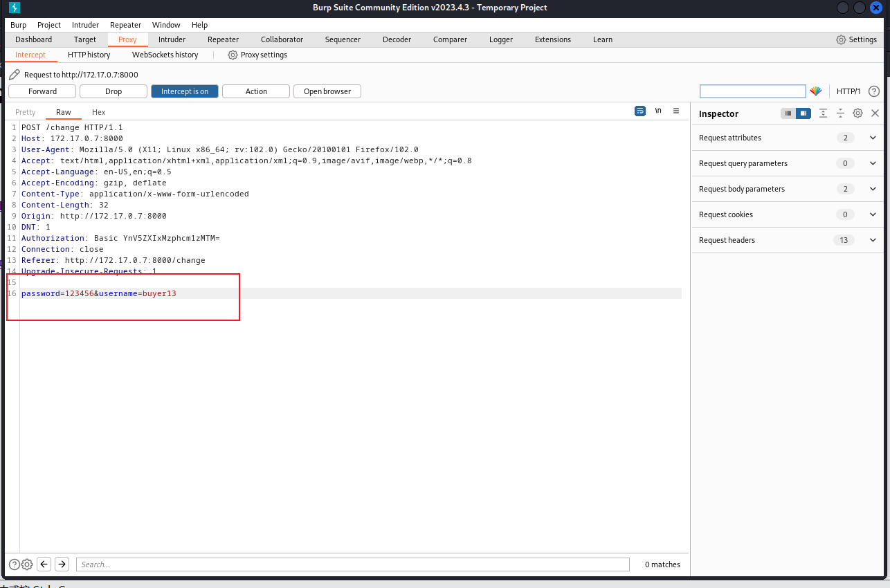Click the Content-Length: 32 header line
The image size is (890, 588).
65,205
